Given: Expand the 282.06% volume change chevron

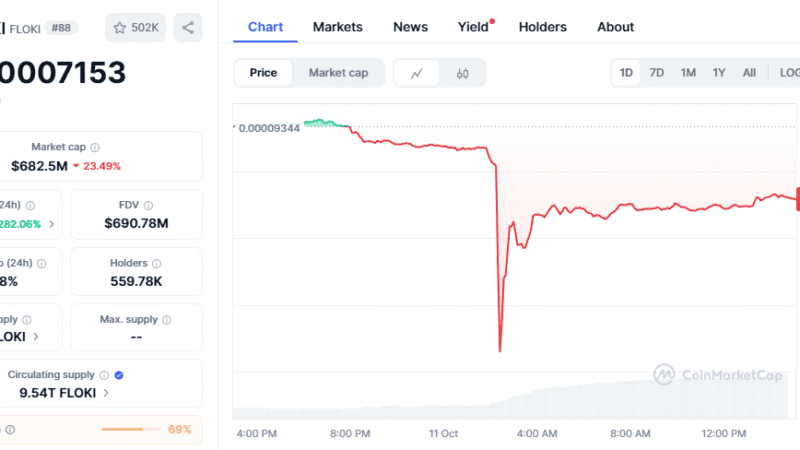Looking at the screenshot, I should 52,224.
